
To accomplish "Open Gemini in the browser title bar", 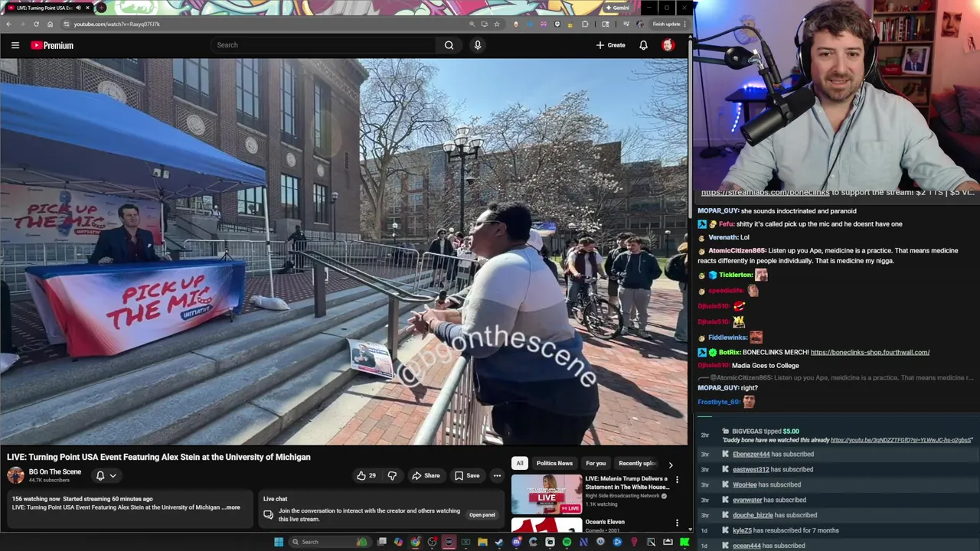I will [617, 8].
